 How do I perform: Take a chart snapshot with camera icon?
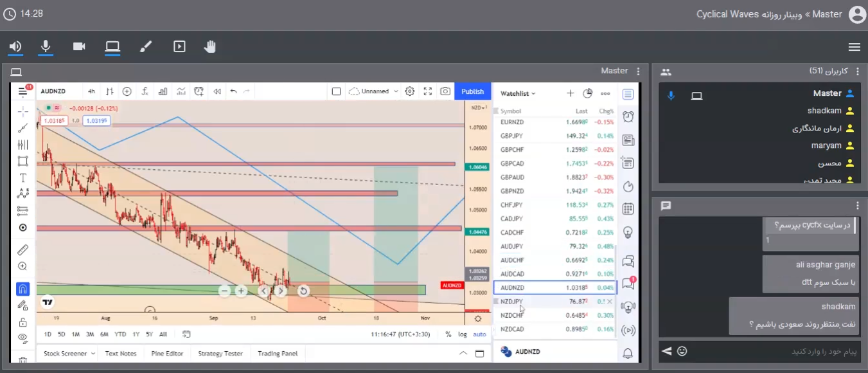pyautogui.click(x=445, y=91)
